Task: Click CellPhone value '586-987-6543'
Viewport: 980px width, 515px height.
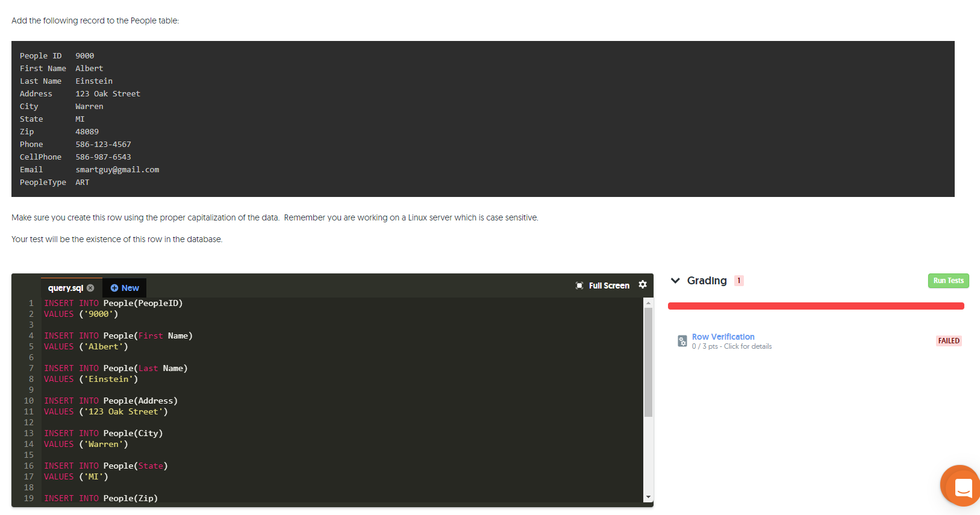Action: [103, 157]
